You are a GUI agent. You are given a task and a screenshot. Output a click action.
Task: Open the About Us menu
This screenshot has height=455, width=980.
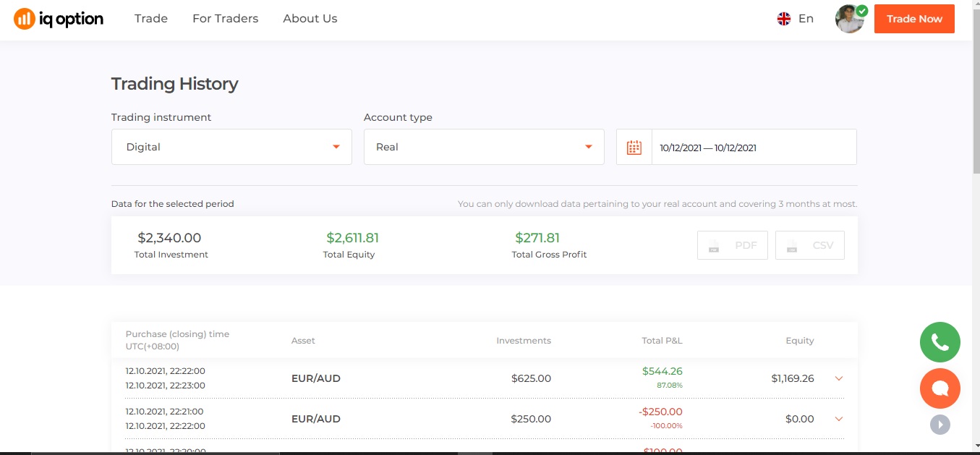[310, 19]
